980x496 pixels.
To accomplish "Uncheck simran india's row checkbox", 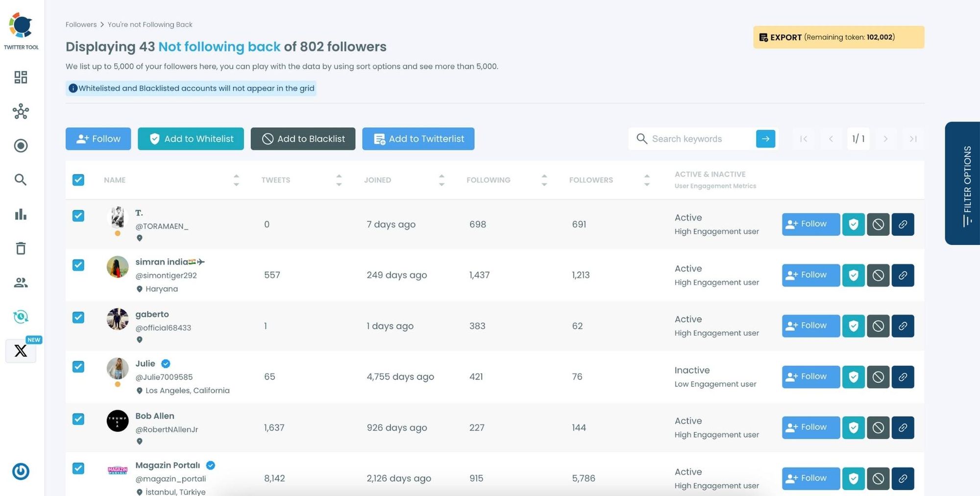I will (x=78, y=265).
